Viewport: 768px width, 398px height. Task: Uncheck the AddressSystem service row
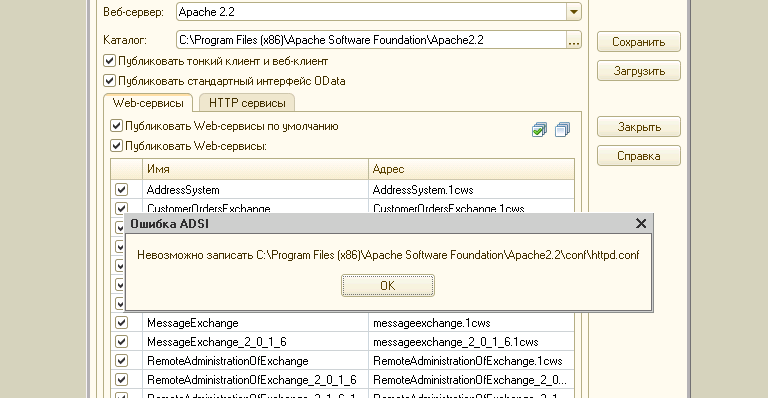pos(121,189)
